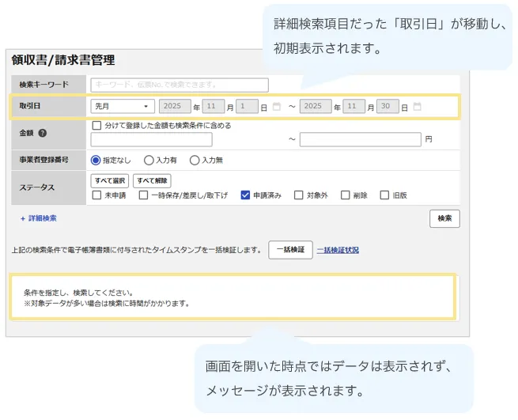The width and height of the screenshot is (518, 420).
Task: Expand the 先月 period dropdown
Action: click(123, 107)
